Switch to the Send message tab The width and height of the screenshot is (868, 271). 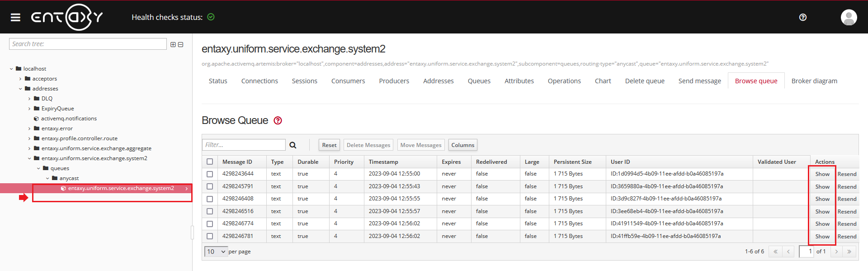click(x=699, y=81)
